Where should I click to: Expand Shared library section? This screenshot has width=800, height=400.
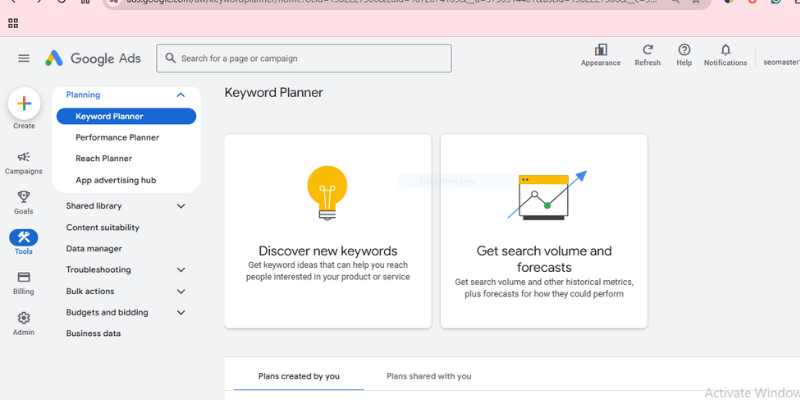181,206
